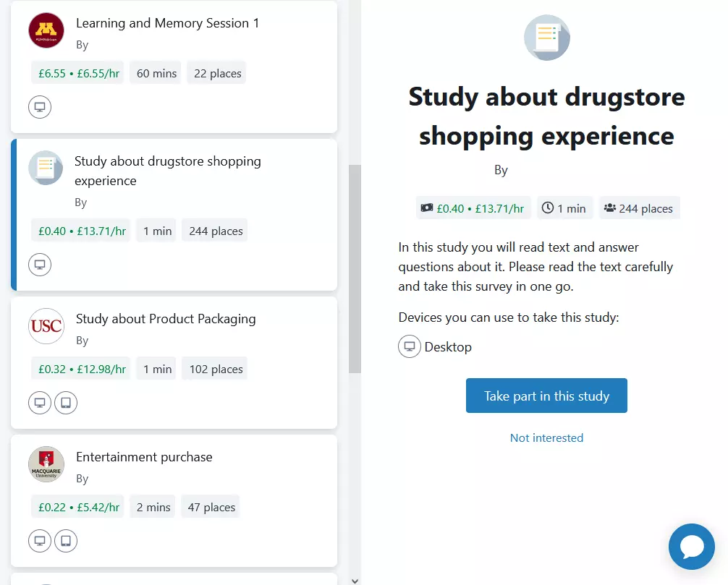This screenshot has width=728, height=585.
Task: Click 244 places tag in study list
Action: coord(216,231)
